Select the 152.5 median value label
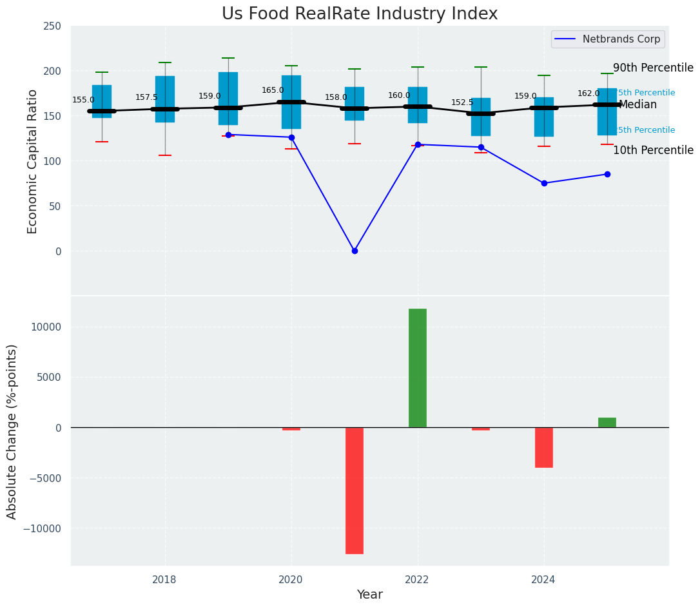700x607 pixels. 462,102
